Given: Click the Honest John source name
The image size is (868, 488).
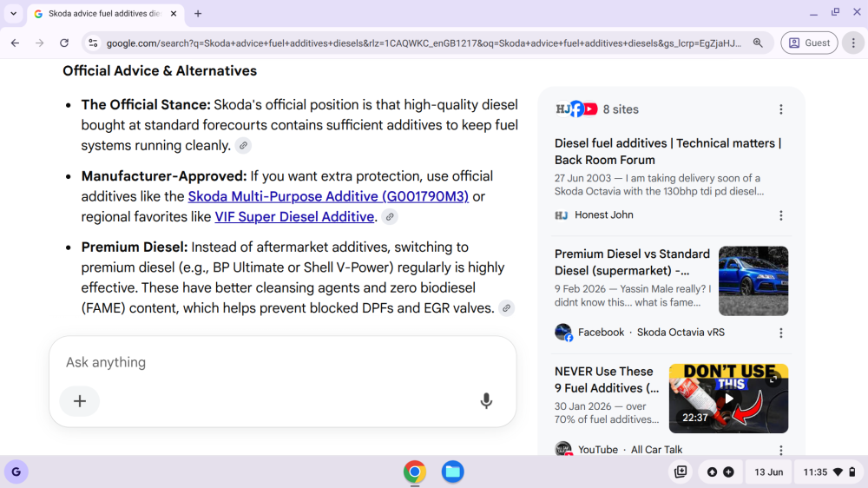Looking at the screenshot, I should point(603,215).
